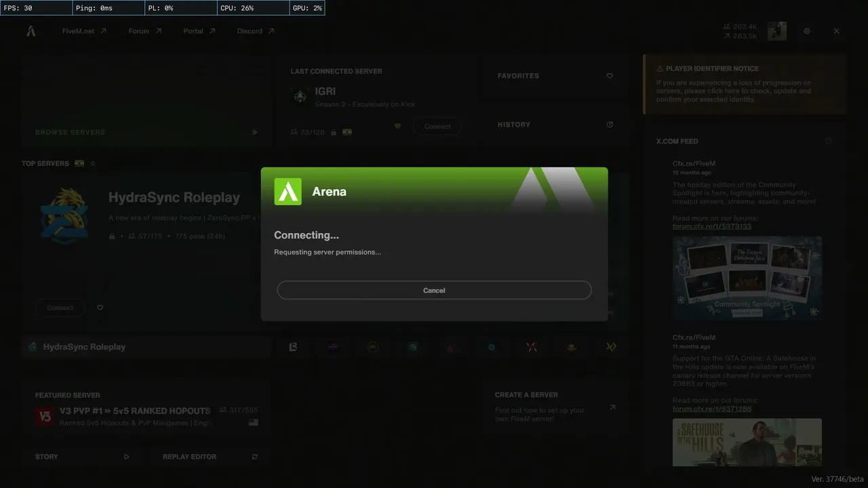Launch Story mode
The height and width of the screenshot is (488, 868).
coord(81,457)
